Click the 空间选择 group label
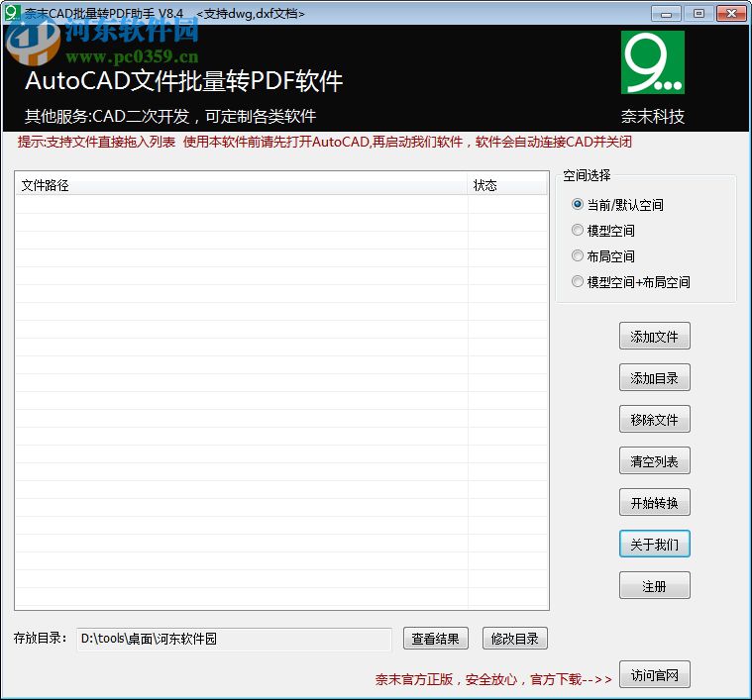This screenshot has height=700, width=752. pos(587,175)
